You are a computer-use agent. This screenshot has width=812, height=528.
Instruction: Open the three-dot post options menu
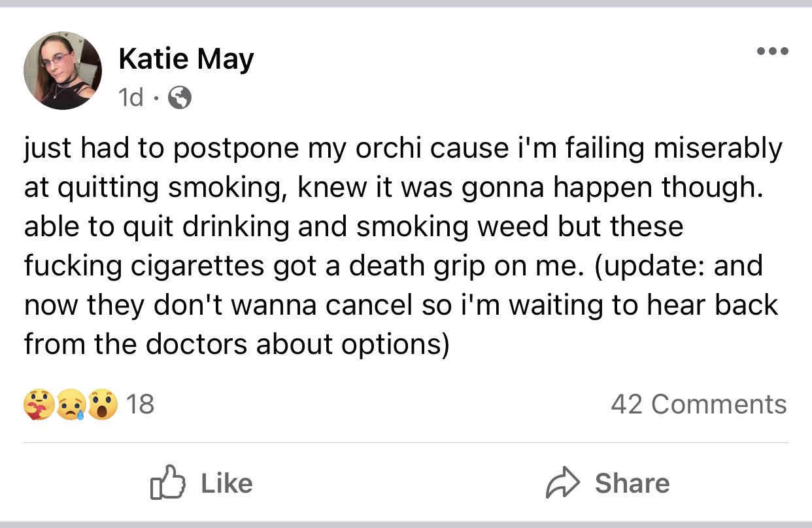coord(772,51)
